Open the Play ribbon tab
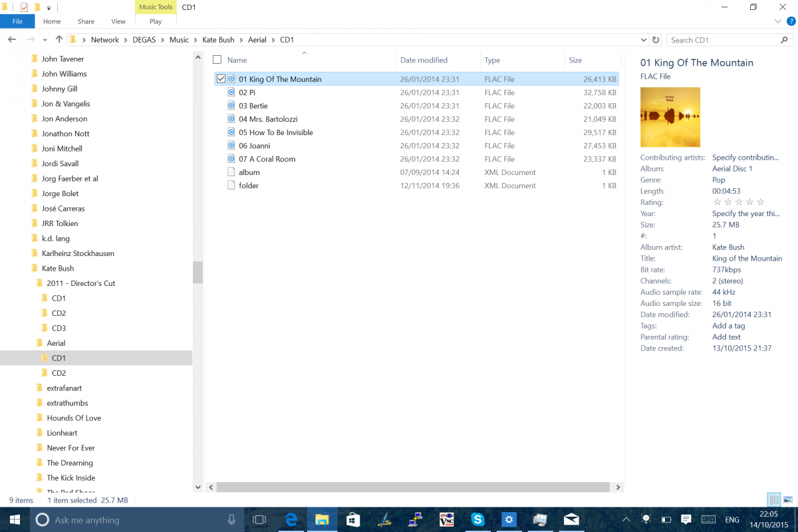The image size is (798, 532). [x=156, y=21]
